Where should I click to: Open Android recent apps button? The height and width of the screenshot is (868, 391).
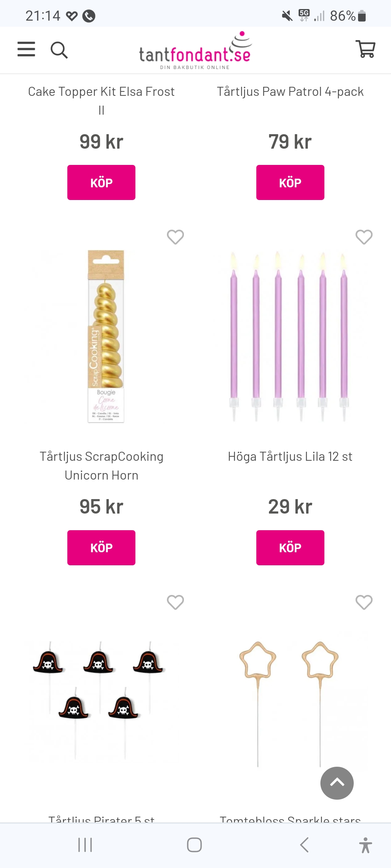pyautogui.click(x=85, y=845)
